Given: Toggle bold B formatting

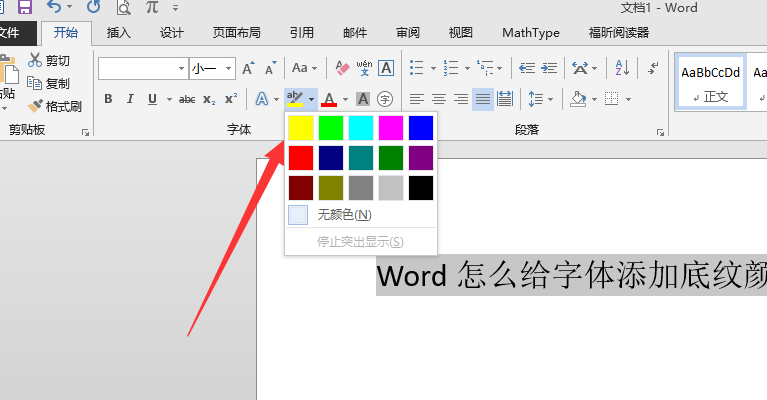Looking at the screenshot, I should click(108, 99).
